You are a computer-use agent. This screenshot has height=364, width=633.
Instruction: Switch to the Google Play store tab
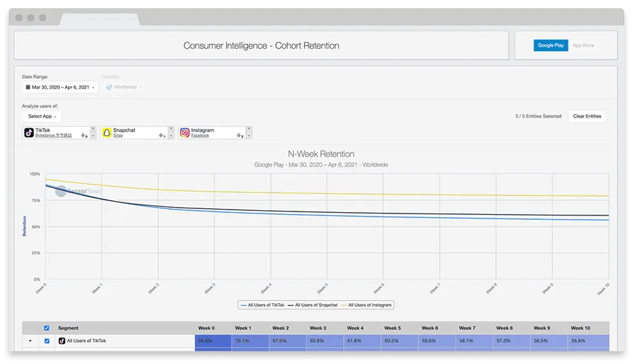point(551,45)
